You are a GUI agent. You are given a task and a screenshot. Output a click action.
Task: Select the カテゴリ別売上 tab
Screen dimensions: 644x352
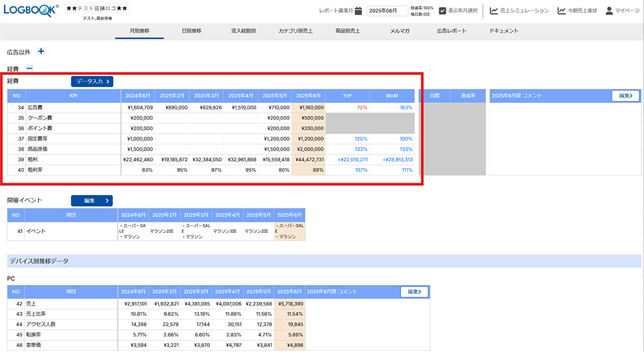point(296,31)
